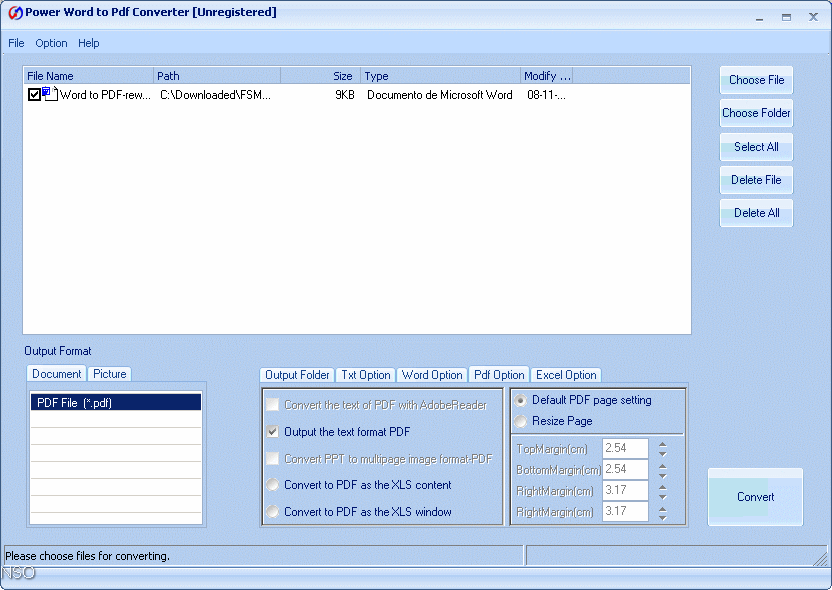
Task: Click the Delete All button
Action: pyautogui.click(x=755, y=212)
